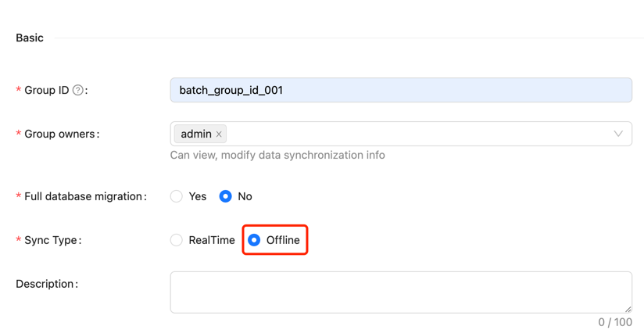The height and width of the screenshot is (330, 644).
Task: Expand the Group owners dropdown arrow
Action: (617, 134)
